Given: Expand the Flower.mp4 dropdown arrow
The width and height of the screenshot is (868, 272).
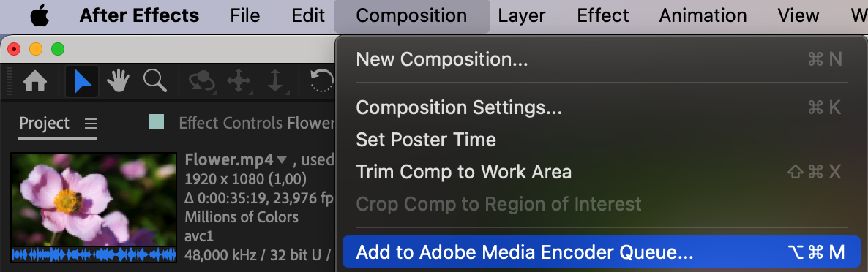Looking at the screenshot, I should 282,160.
